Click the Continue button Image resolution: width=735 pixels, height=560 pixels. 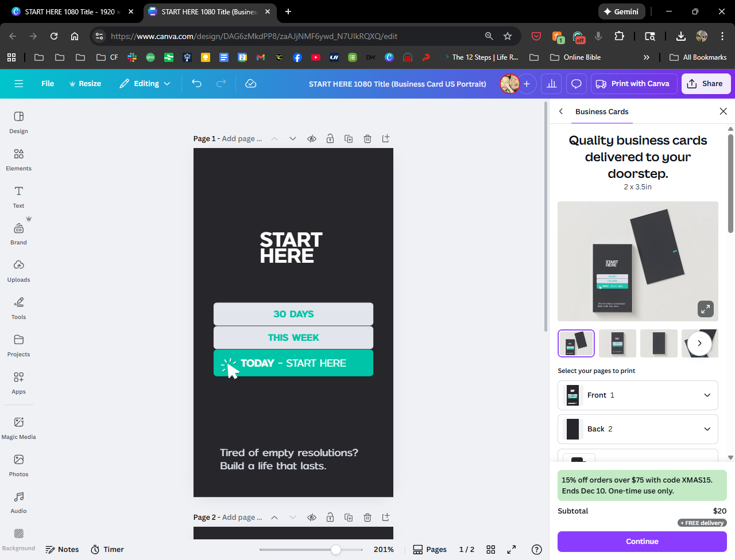[x=641, y=542]
